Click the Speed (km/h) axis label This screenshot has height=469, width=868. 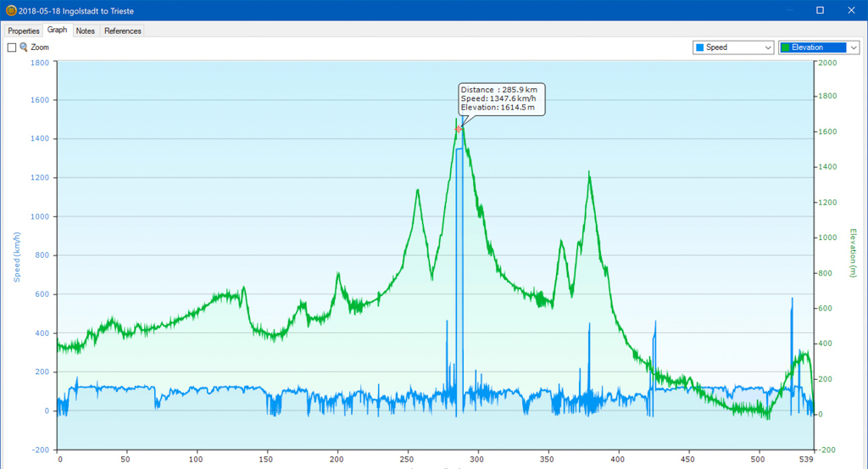point(16,257)
